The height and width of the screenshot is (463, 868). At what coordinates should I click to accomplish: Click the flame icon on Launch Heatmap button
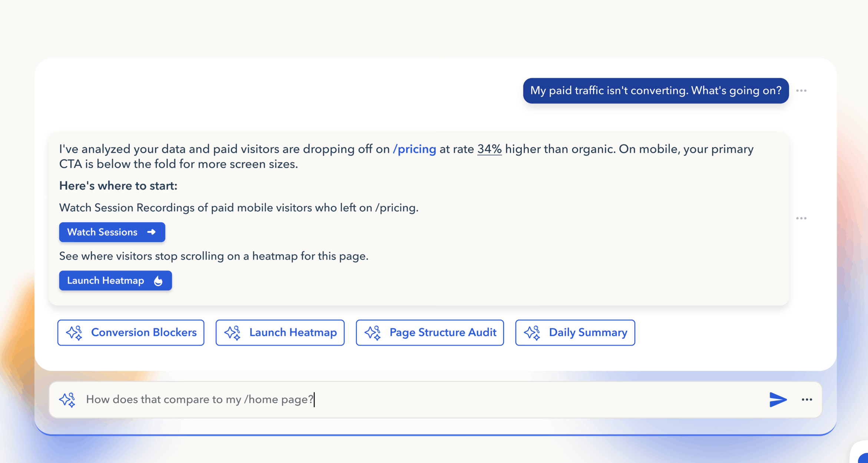click(158, 281)
